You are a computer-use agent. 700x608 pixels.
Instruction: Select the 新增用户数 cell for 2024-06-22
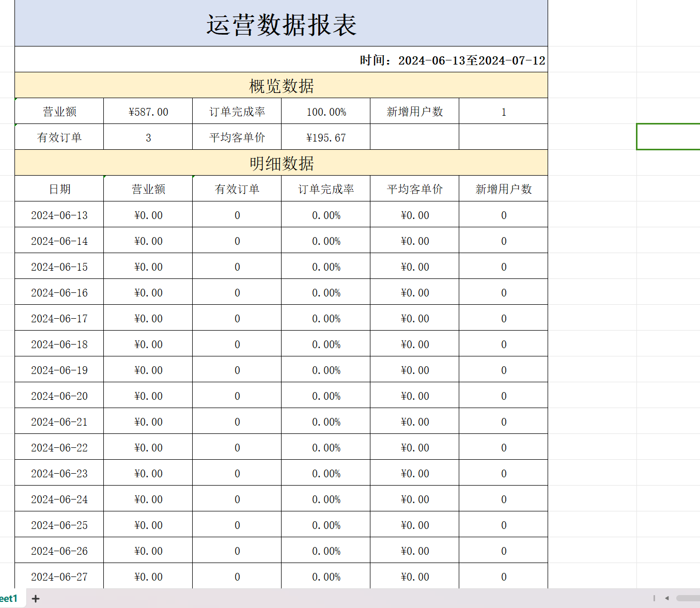tap(504, 447)
